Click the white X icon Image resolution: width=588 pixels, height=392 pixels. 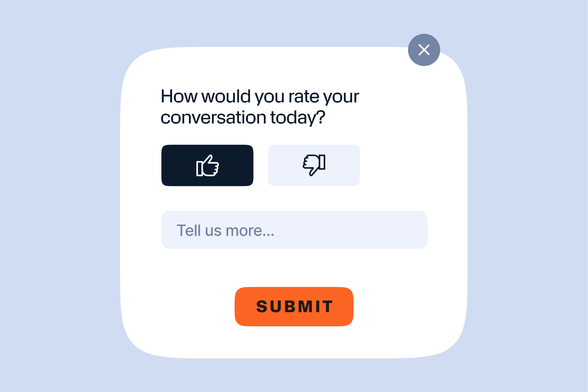[424, 50]
